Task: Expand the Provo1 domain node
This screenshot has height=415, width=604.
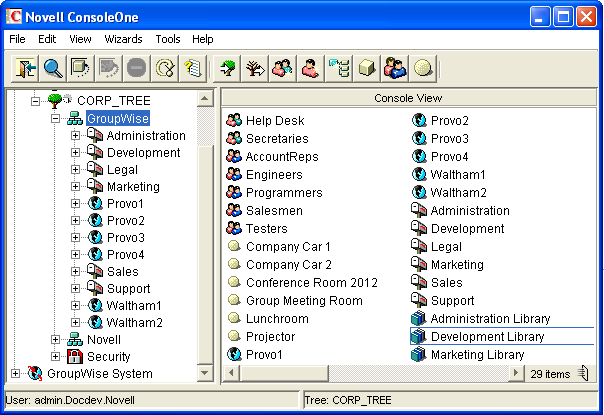Action: (x=76, y=203)
